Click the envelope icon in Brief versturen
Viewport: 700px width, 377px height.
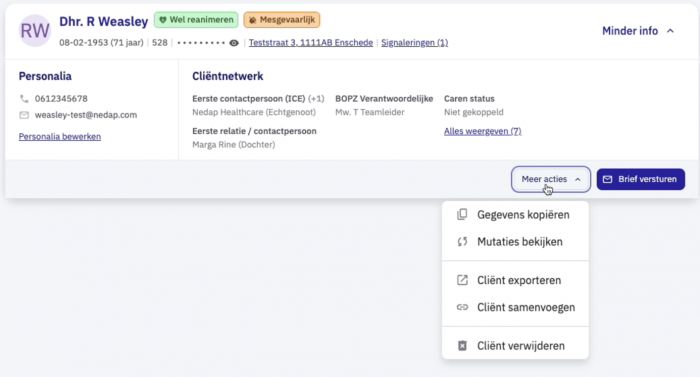tap(608, 179)
